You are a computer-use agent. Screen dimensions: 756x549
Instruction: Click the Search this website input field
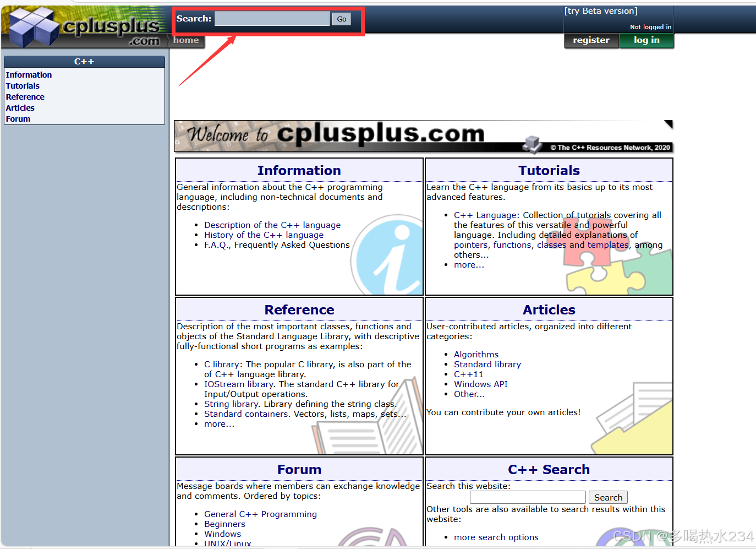(x=528, y=497)
